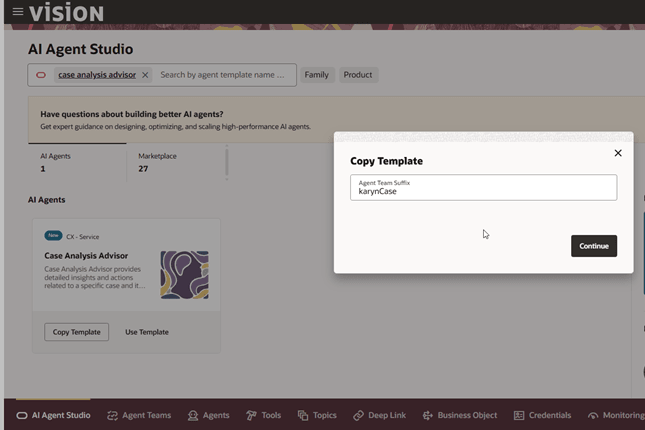Open the Credentials section icon
Screen dimensions: 645x430
pyautogui.click(x=519, y=415)
